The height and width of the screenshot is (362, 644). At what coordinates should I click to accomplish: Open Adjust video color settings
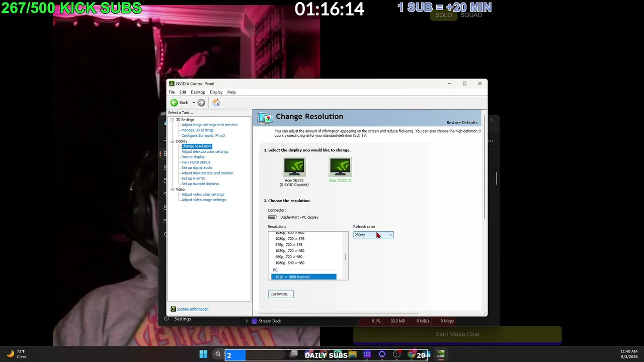203,195
